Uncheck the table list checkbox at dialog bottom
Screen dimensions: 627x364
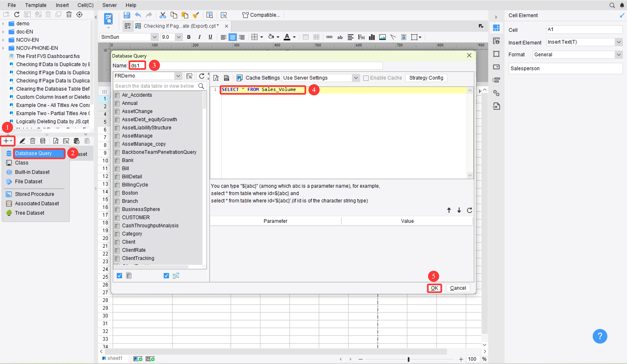[119, 275]
